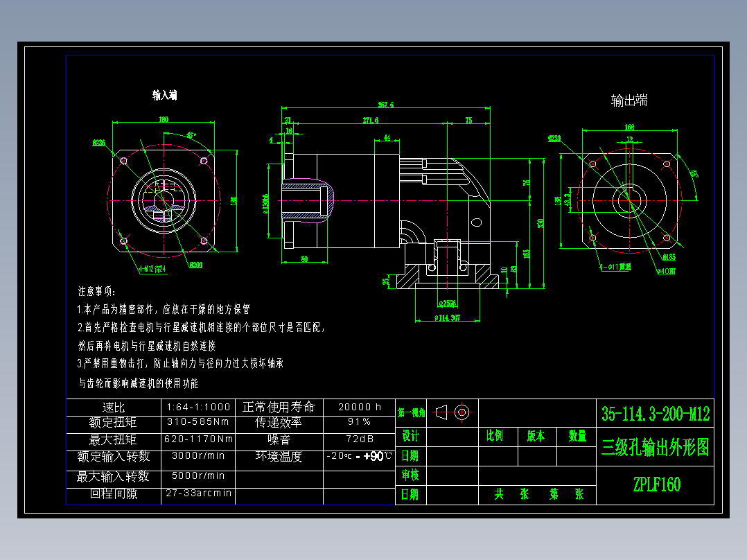Click the 35-114.3-200-M12 designation text
The height and width of the screenshot is (560, 747).
click(x=654, y=413)
